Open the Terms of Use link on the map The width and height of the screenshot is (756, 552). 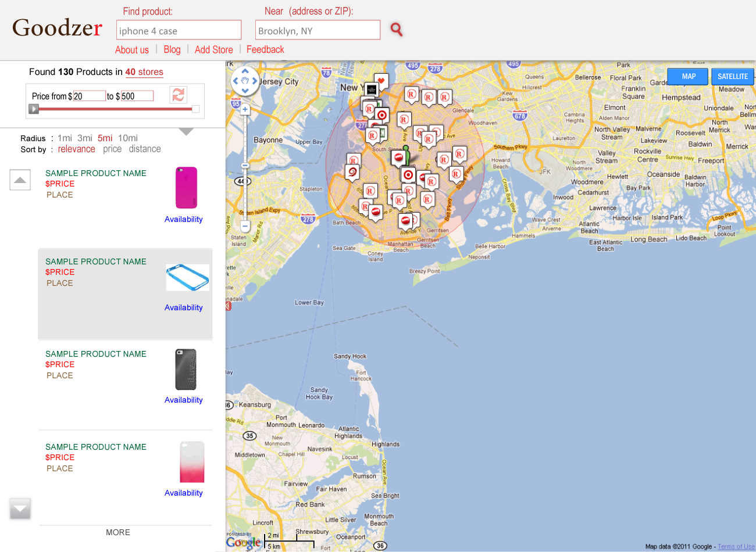pyautogui.click(x=736, y=547)
